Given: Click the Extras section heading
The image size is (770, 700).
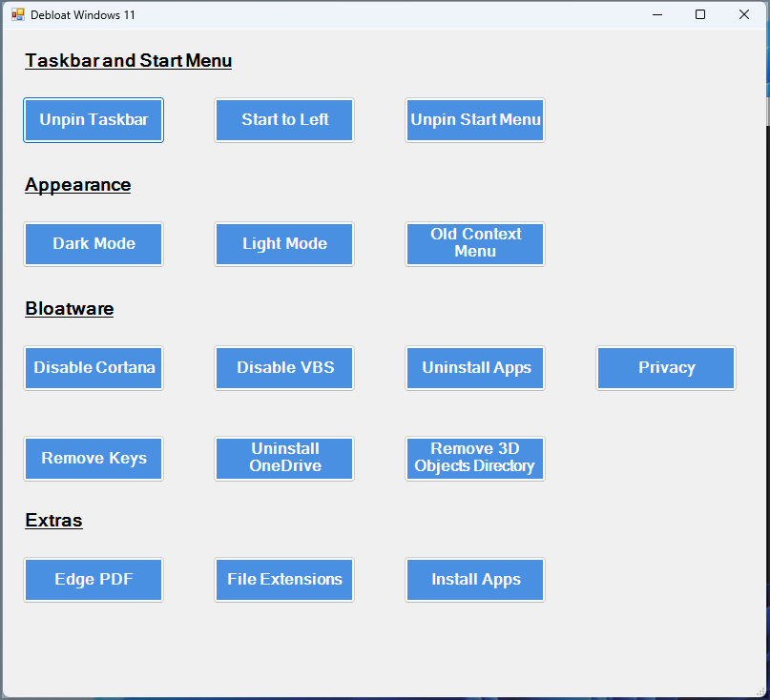Looking at the screenshot, I should coord(52,521).
